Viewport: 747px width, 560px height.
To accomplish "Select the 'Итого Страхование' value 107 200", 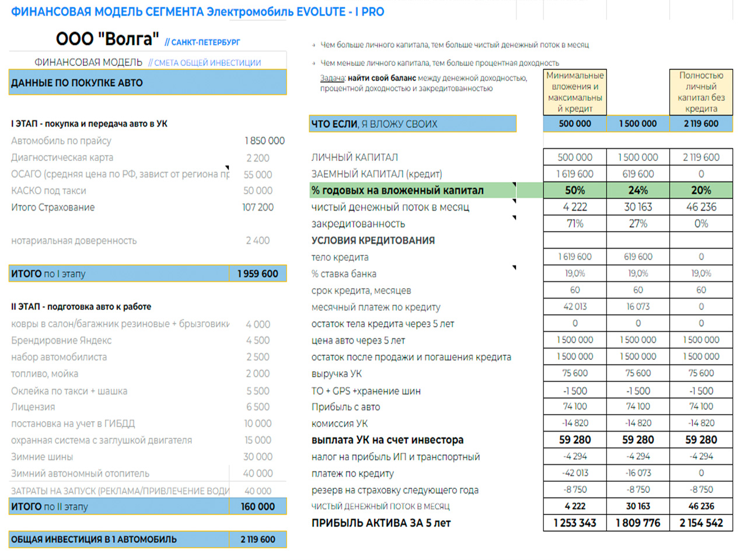I will 258,207.
